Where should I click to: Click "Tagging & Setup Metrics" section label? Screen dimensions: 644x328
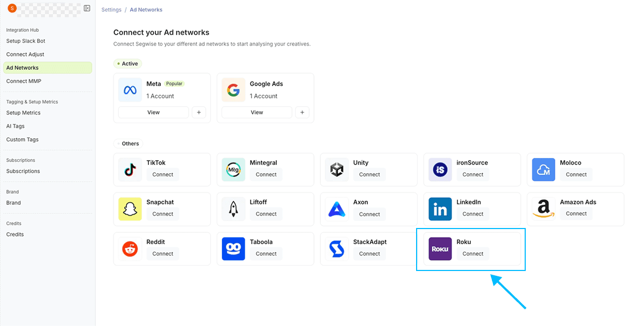tap(32, 102)
